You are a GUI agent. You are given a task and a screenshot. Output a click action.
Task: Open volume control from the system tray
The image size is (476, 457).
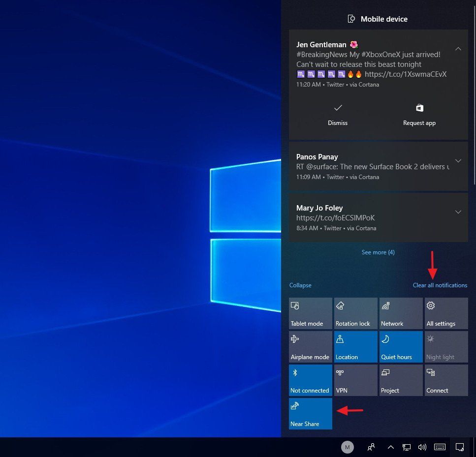422,447
